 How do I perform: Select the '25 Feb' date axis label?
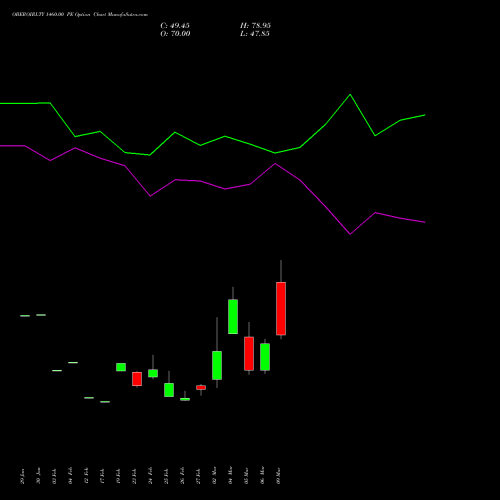pos(166,476)
